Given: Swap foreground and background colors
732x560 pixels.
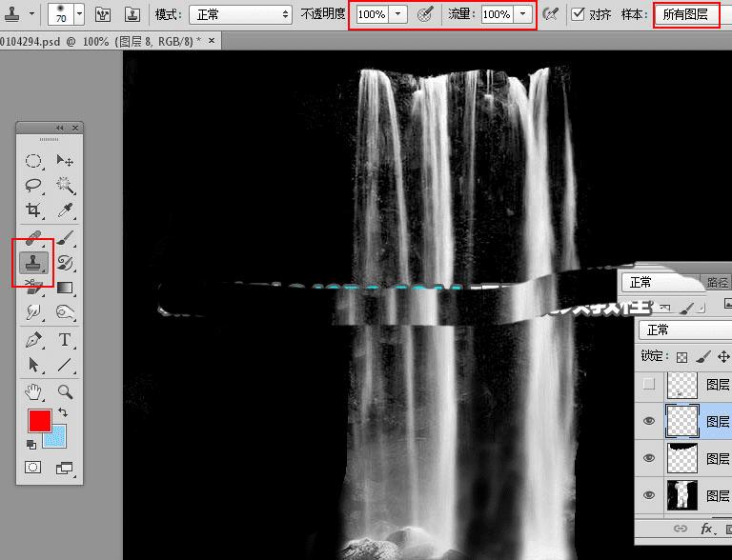Looking at the screenshot, I should pos(63,412).
